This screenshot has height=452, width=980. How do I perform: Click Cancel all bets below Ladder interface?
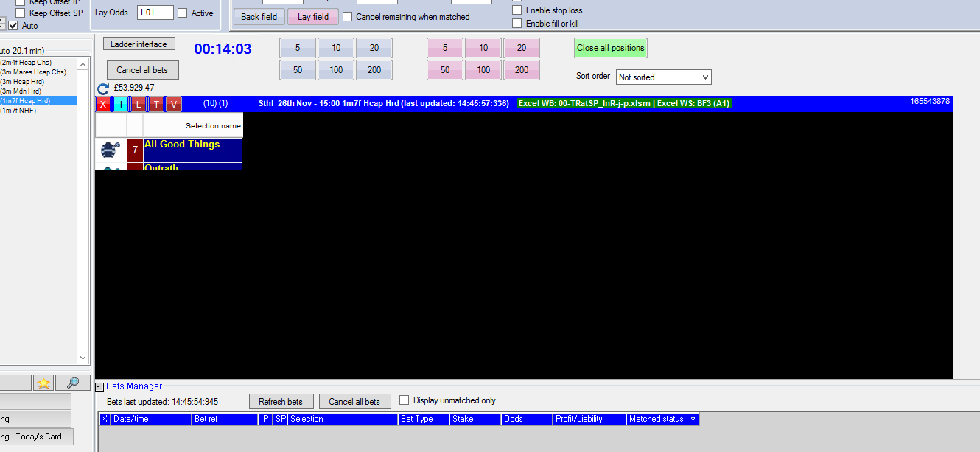[x=142, y=70]
